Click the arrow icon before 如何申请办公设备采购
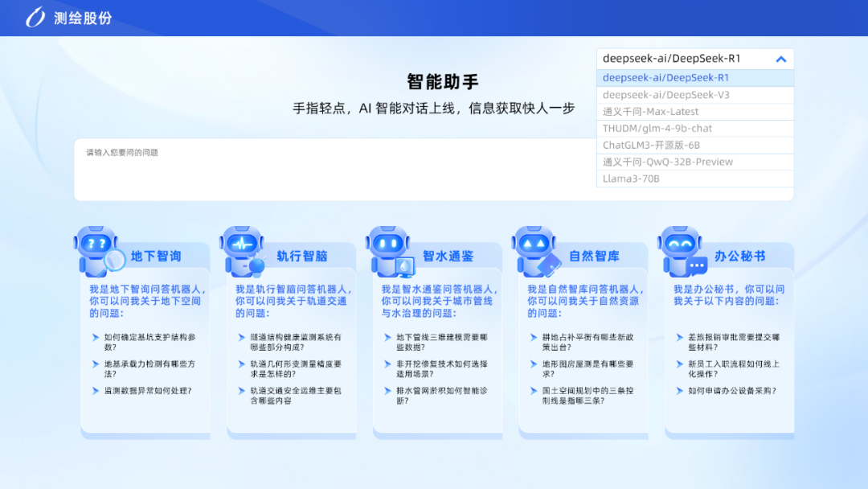The height and width of the screenshot is (489, 868). pos(681,392)
